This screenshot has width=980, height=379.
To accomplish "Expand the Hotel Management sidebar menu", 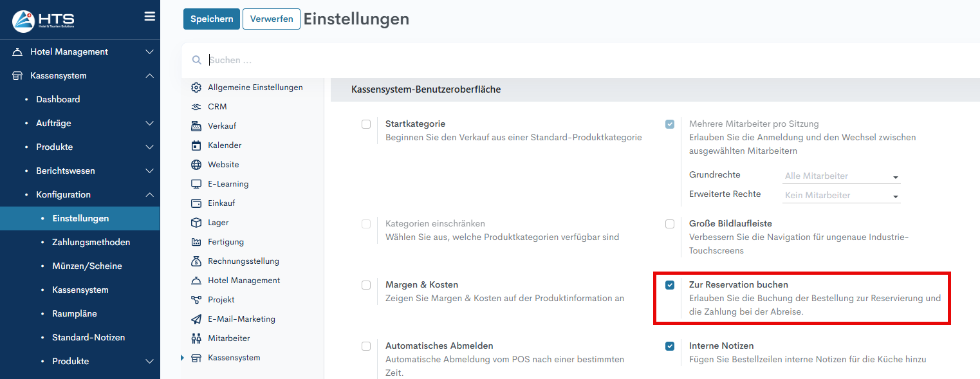I will tap(80, 52).
